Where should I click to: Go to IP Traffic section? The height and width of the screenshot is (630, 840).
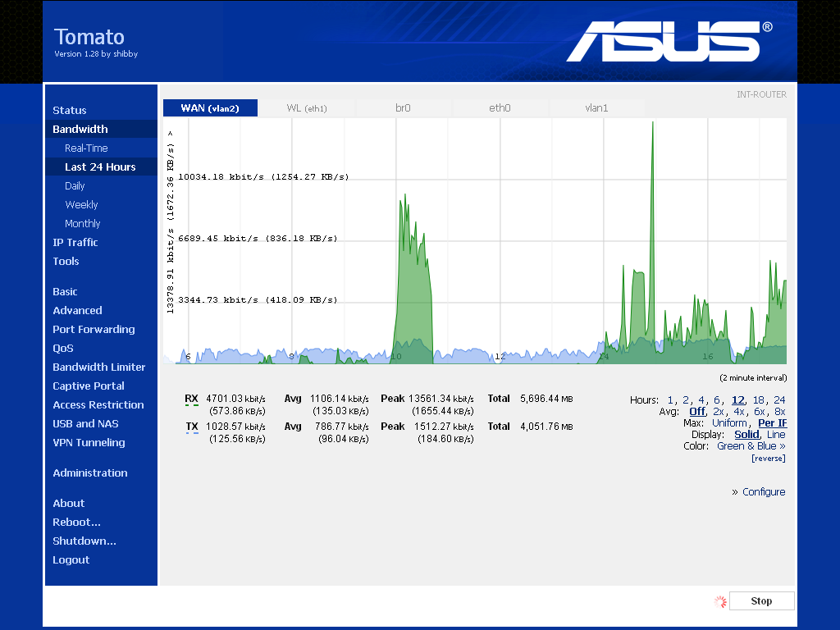coord(75,242)
